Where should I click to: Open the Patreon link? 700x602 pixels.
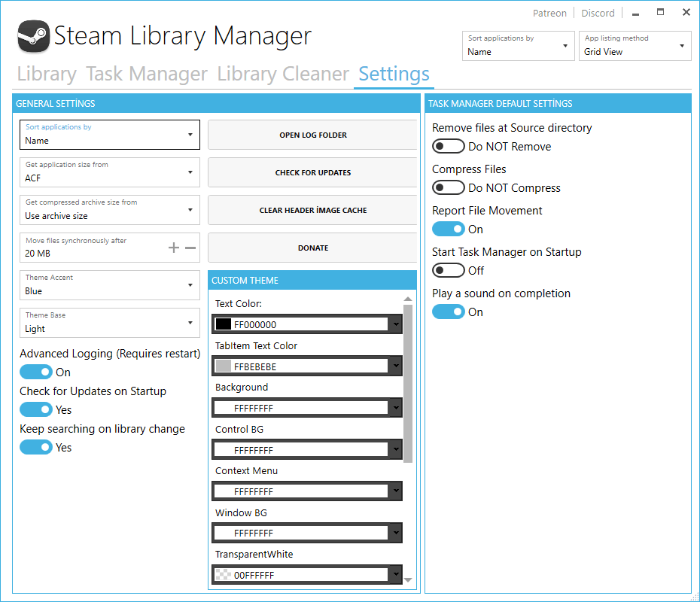(549, 14)
